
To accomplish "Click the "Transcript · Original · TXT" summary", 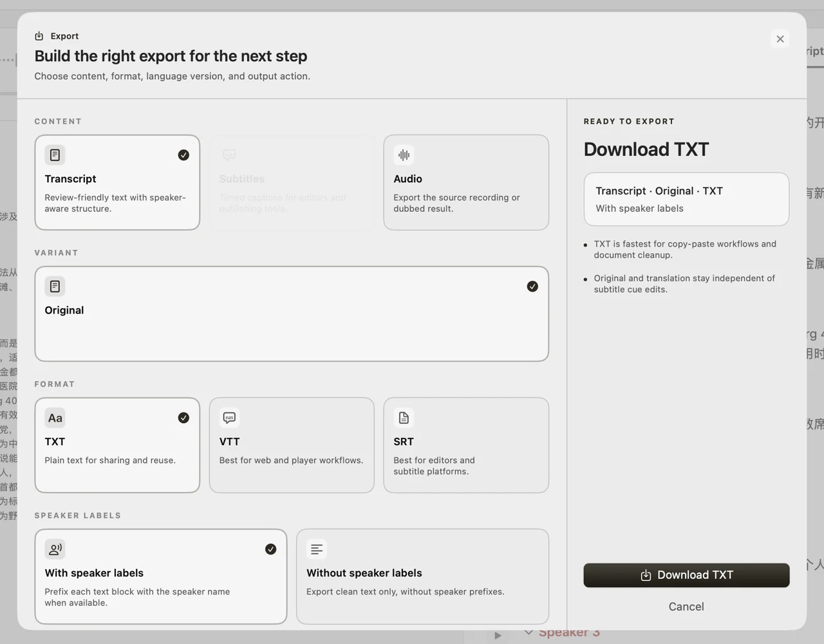I will coord(659,191).
